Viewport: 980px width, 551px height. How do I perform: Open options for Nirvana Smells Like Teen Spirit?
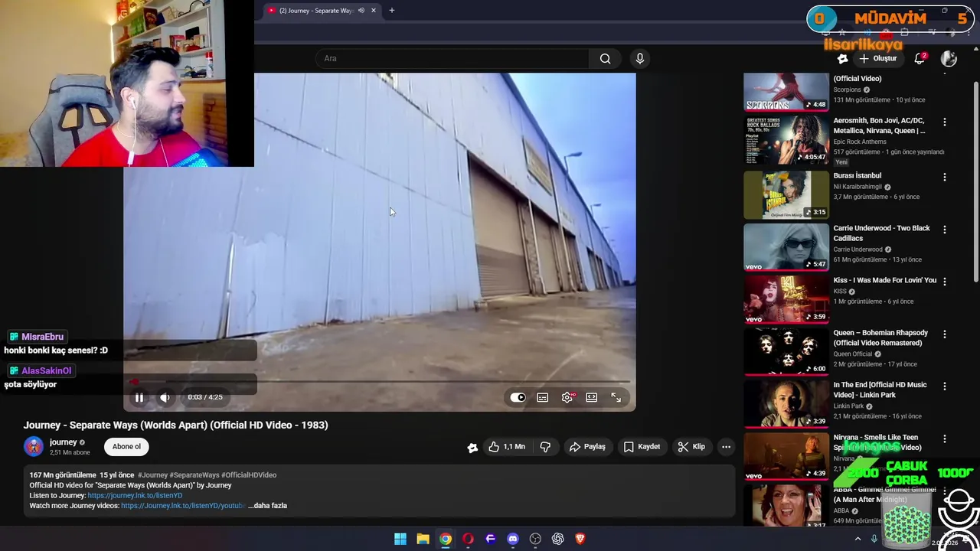(944, 439)
